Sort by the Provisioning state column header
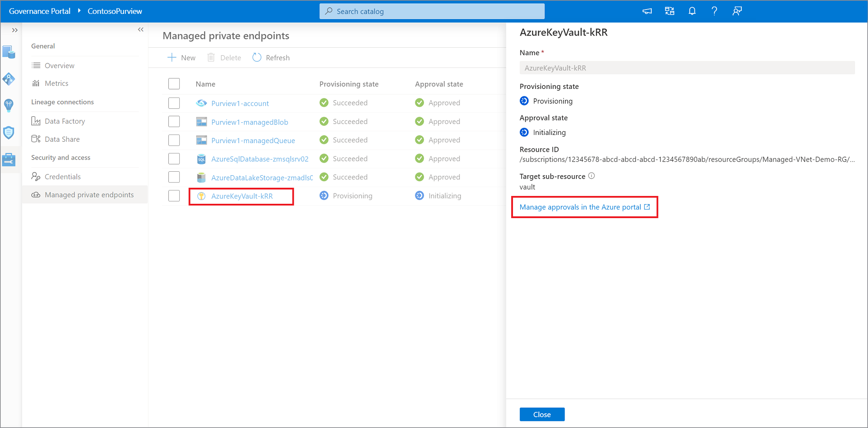 [x=349, y=84]
